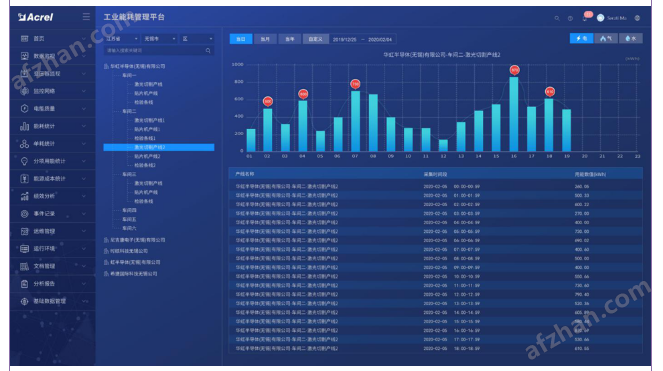Select 激光切割产线1 under 车间二

[x=149, y=120]
